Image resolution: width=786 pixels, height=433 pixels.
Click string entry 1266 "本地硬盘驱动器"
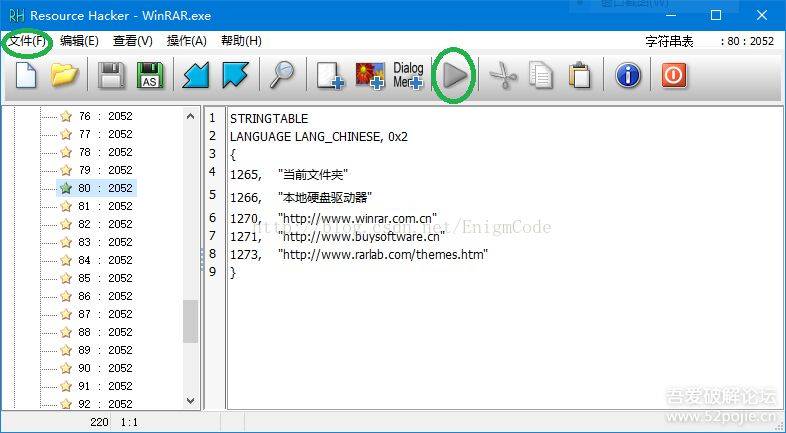[x=301, y=197]
